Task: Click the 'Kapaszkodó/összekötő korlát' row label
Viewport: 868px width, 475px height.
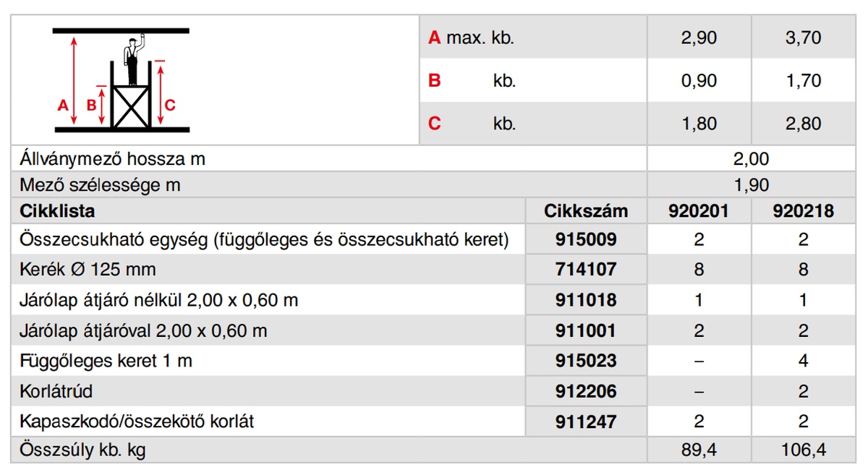Action: [137, 421]
